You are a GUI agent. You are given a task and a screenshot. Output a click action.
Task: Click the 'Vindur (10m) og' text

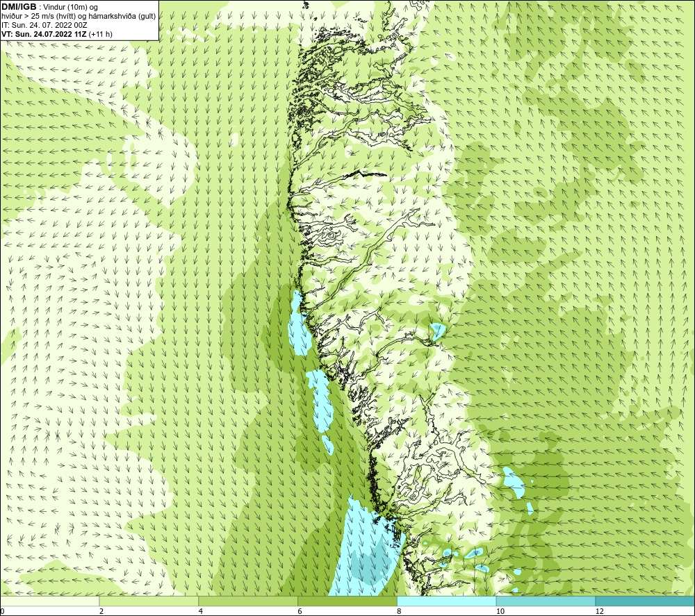pyautogui.click(x=72, y=8)
